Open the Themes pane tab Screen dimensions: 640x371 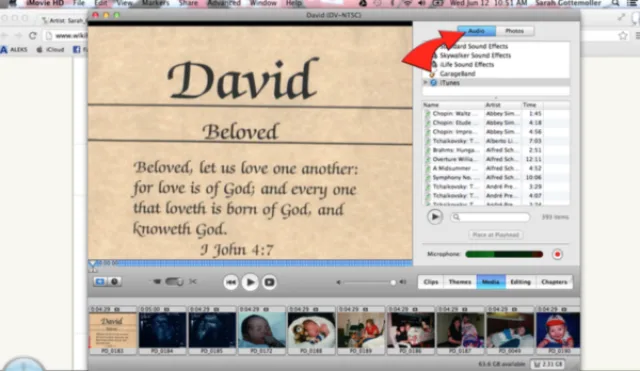(460, 282)
